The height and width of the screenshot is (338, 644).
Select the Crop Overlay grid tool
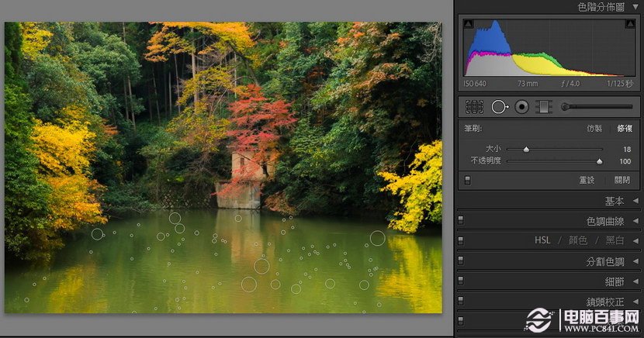[x=474, y=106]
